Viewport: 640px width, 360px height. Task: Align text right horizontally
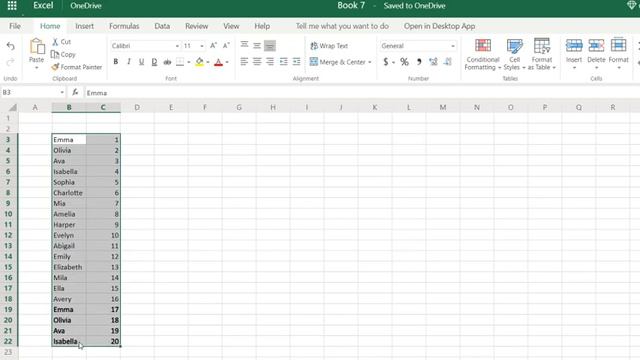[x=270, y=62]
